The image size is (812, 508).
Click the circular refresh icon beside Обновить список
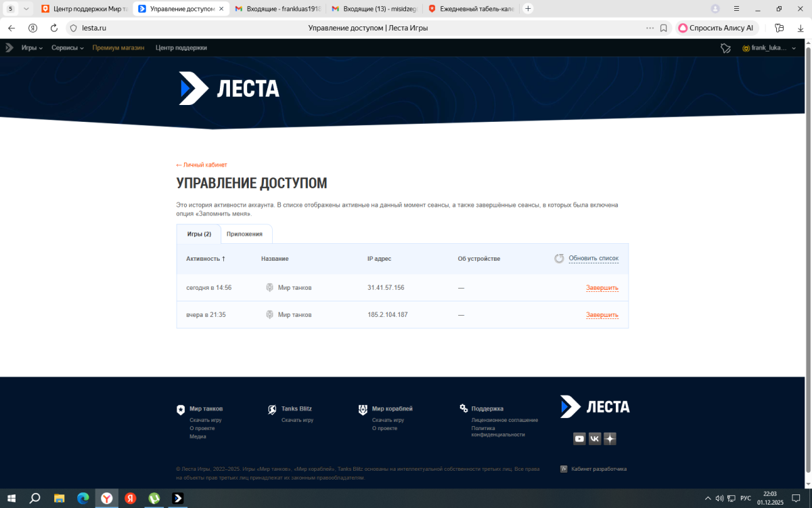[560, 259]
